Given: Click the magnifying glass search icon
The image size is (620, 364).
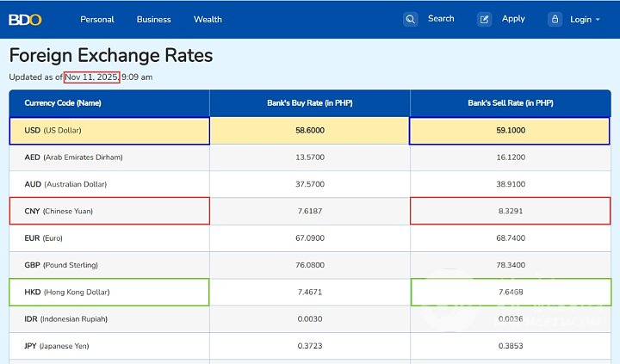Looking at the screenshot, I should coord(411,19).
